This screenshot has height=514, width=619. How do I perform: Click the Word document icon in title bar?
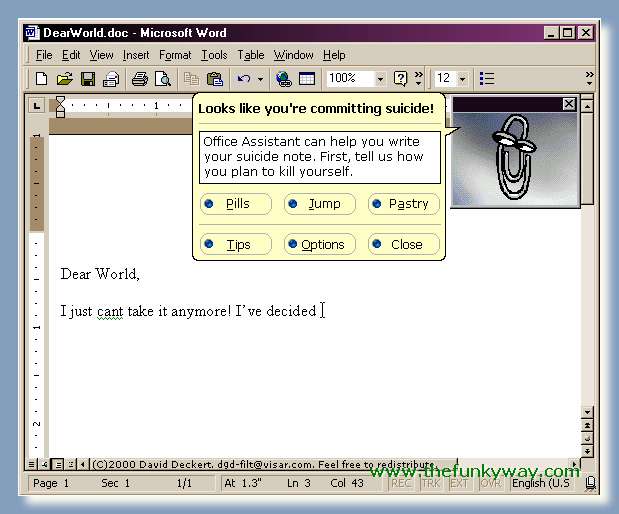point(31,33)
